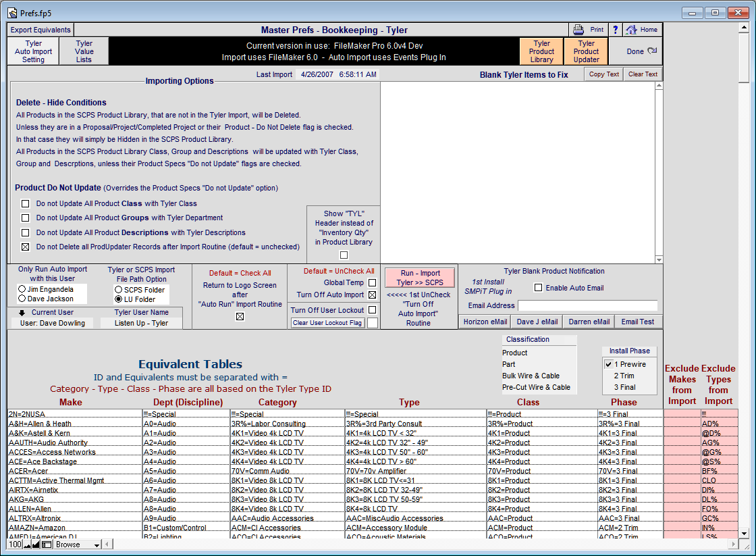Viewport: 756px width, 556px height.
Task: Open the Browse mode dropdown
Action: click(78, 545)
